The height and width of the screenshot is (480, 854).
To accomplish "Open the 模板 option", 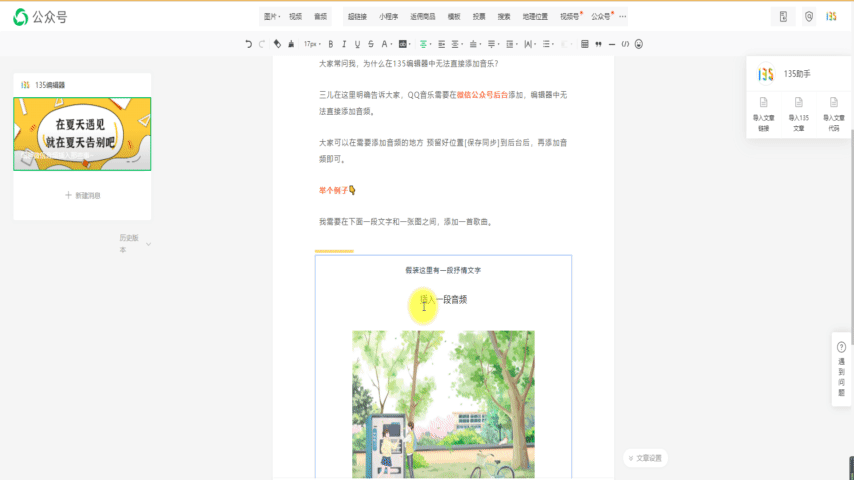I will click(x=454, y=17).
